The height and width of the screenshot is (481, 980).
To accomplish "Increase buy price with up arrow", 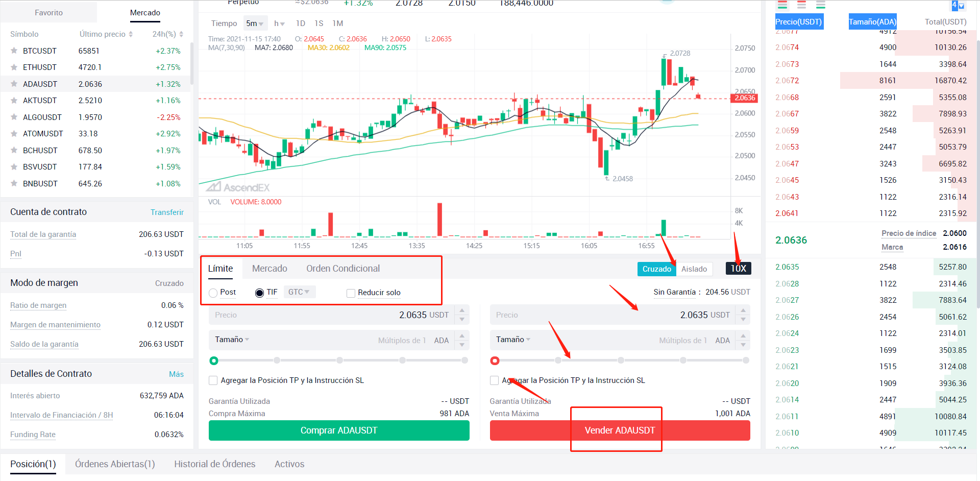I will tap(462, 310).
